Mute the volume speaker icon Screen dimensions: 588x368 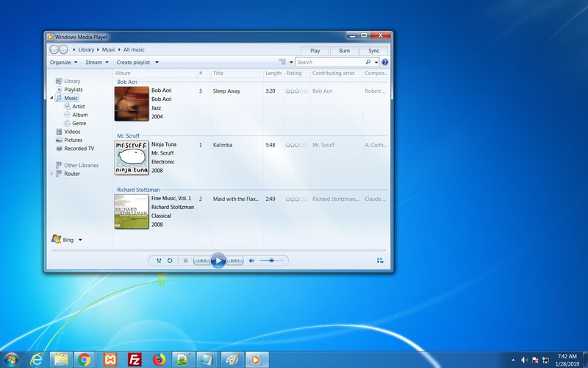[x=251, y=261]
